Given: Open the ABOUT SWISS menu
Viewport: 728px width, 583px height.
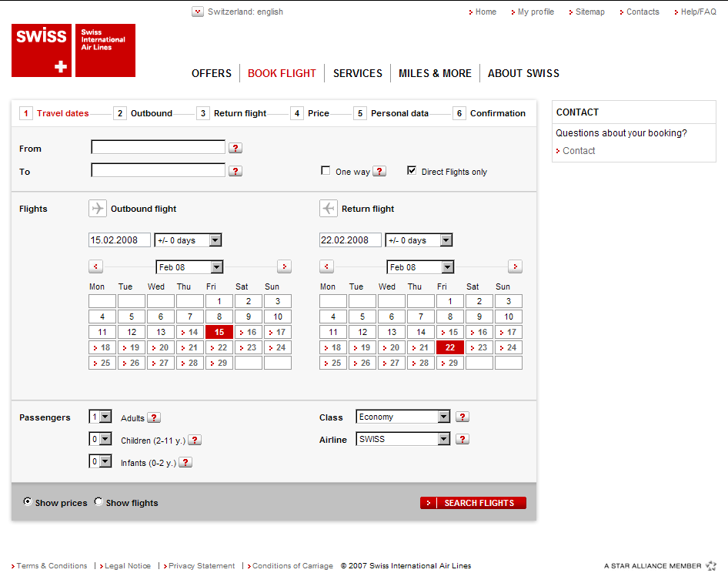Looking at the screenshot, I should pos(524,73).
